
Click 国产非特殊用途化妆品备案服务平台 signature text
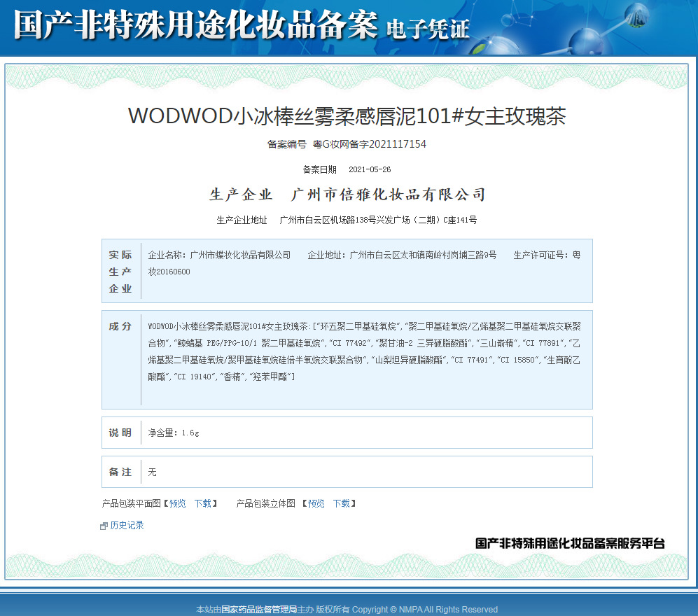570,543
